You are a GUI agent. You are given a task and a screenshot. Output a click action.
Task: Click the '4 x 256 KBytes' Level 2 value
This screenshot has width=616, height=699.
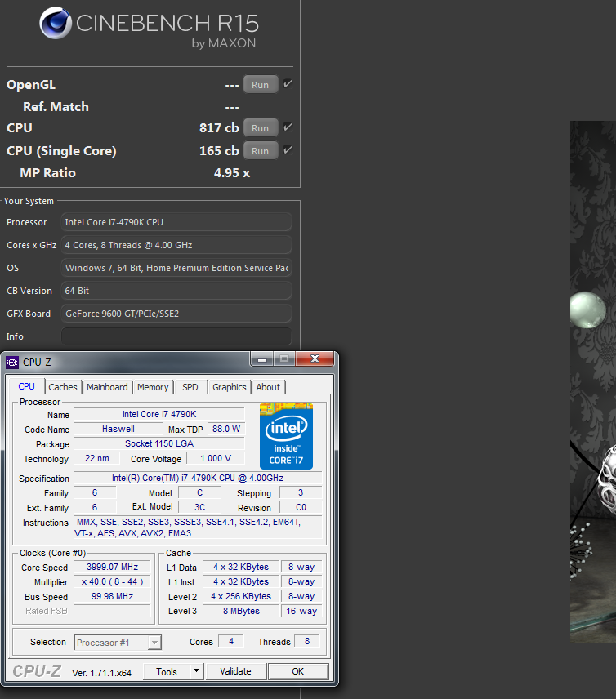241,596
